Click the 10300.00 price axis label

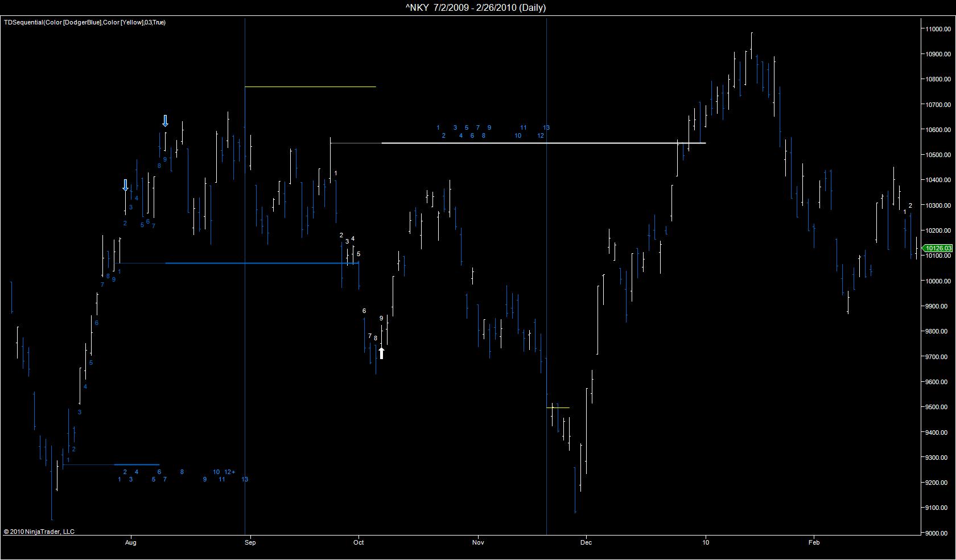coord(938,205)
